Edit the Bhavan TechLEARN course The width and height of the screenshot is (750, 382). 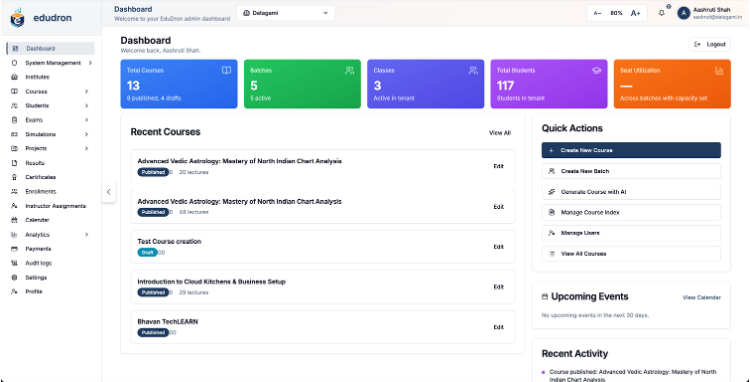click(x=498, y=327)
